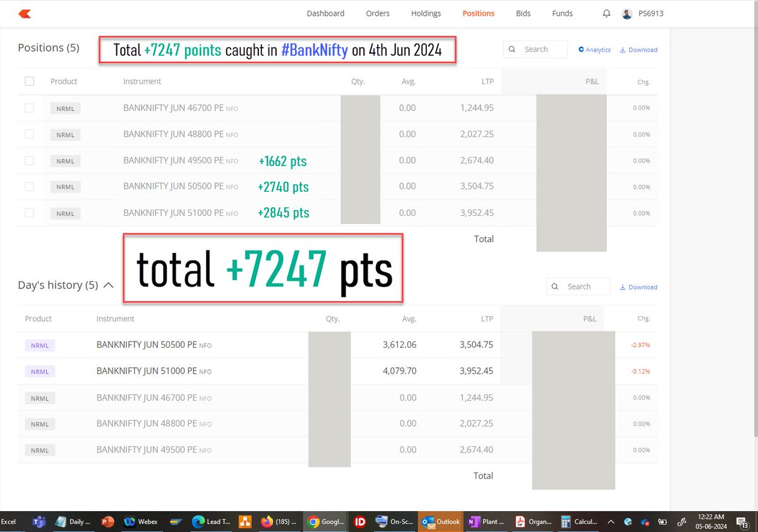Open Microsoft Teams from the taskbar
The width and height of the screenshot is (758, 532).
coord(39,522)
